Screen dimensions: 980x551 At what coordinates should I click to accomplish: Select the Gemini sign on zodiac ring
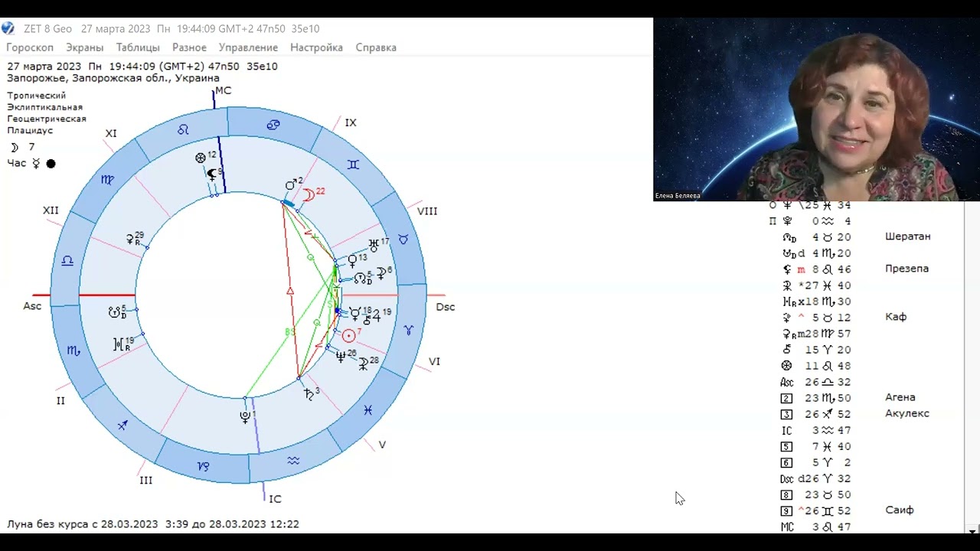(x=353, y=165)
